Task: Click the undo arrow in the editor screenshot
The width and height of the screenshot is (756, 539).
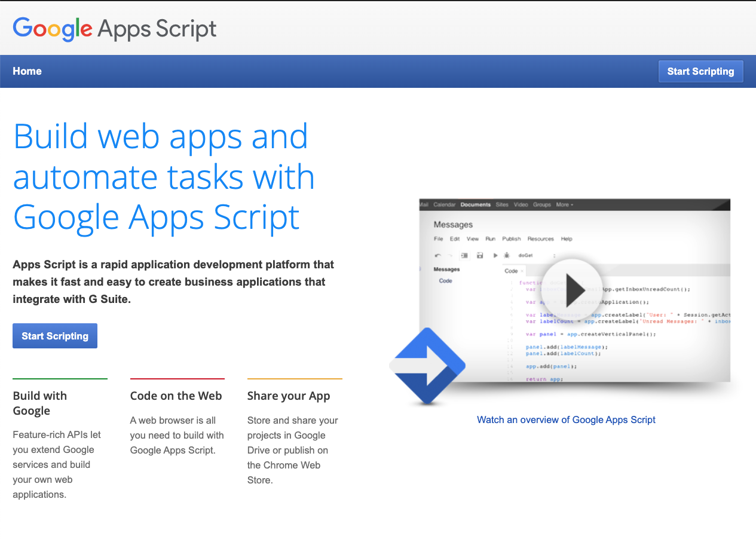Action: click(x=437, y=255)
